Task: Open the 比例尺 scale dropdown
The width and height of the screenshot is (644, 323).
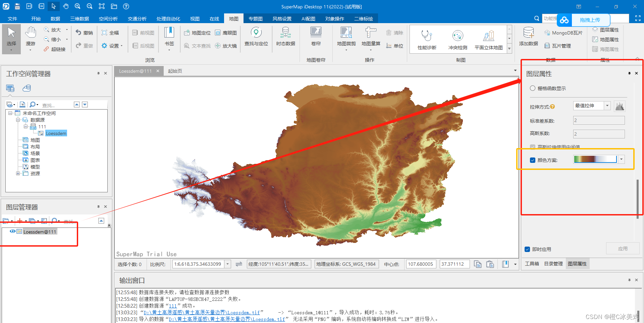Action: (x=227, y=264)
